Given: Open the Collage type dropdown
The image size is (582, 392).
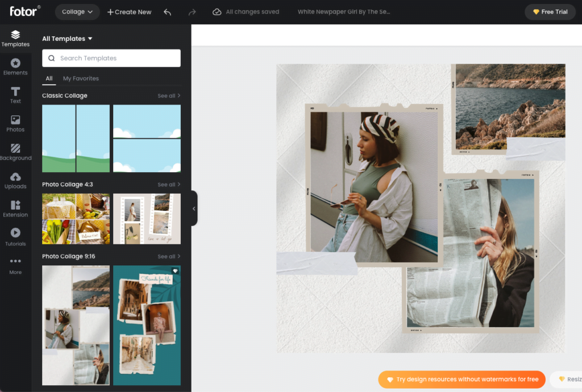Looking at the screenshot, I should click(77, 11).
